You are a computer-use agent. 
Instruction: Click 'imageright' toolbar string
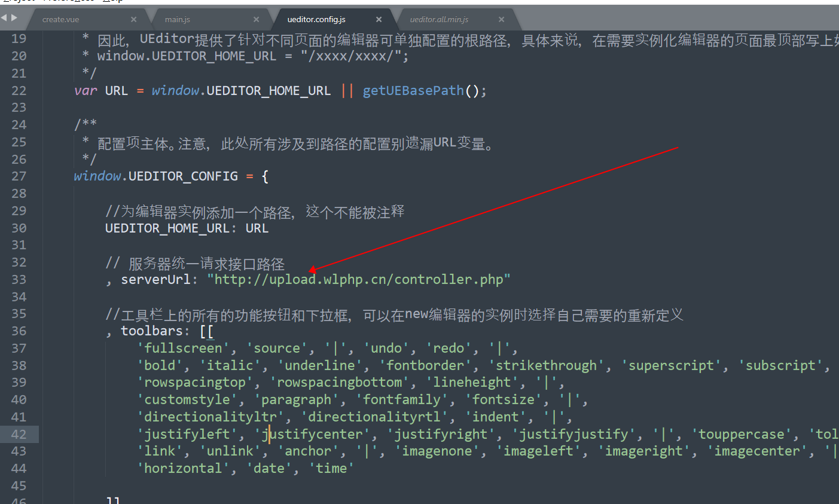643,451
